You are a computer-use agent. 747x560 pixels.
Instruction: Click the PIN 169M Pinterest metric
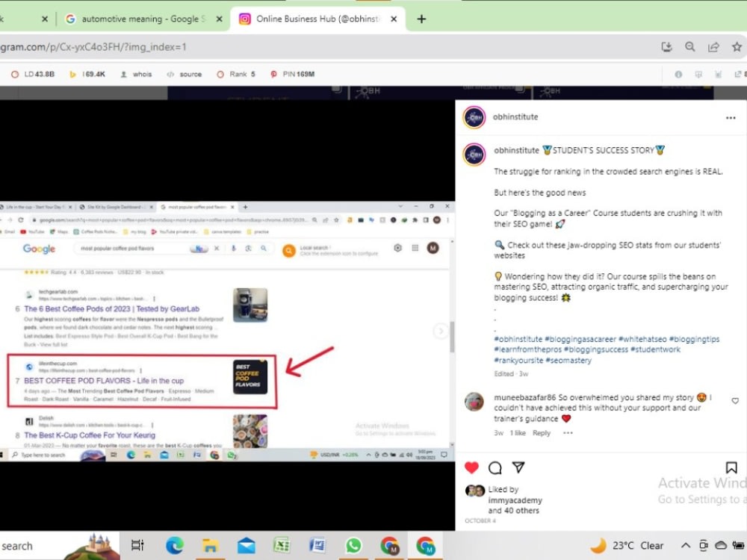click(293, 74)
